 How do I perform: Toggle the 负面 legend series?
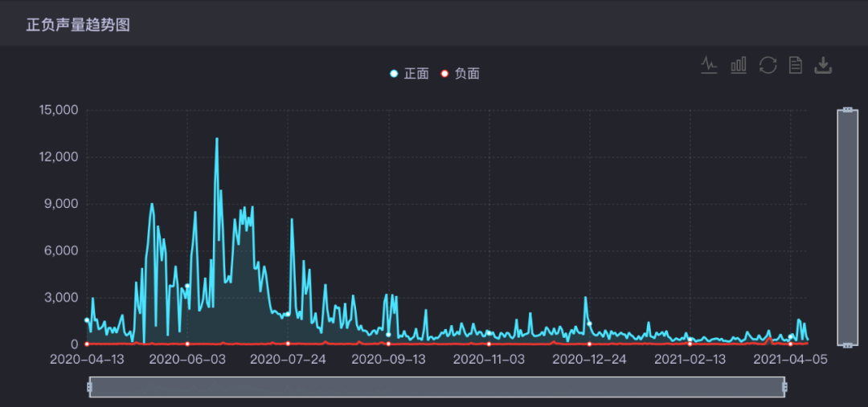click(x=460, y=74)
